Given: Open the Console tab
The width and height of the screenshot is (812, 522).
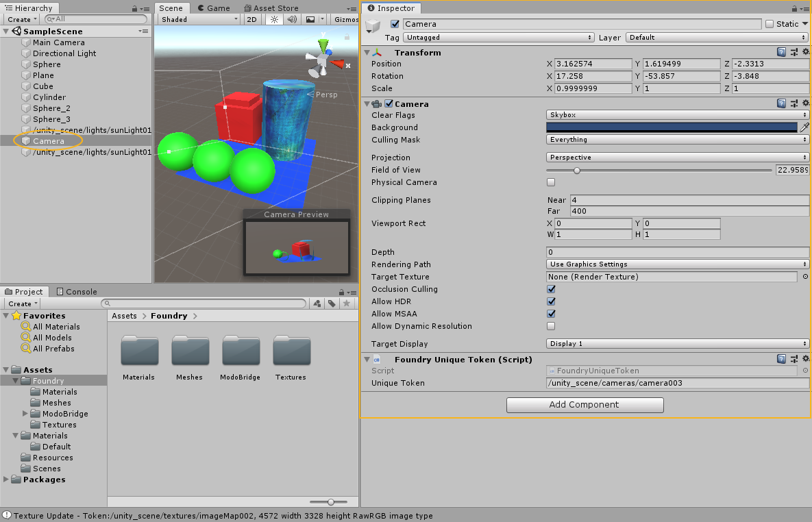Looking at the screenshot, I should (x=77, y=292).
